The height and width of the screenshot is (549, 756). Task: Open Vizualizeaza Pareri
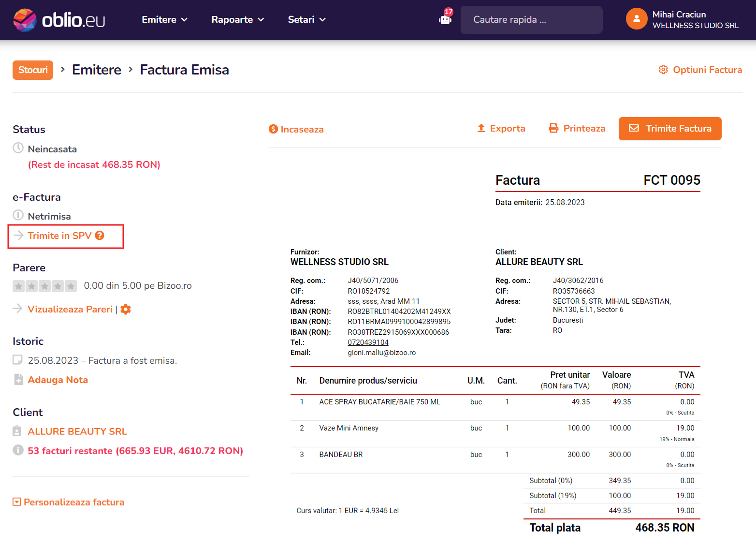point(70,309)
